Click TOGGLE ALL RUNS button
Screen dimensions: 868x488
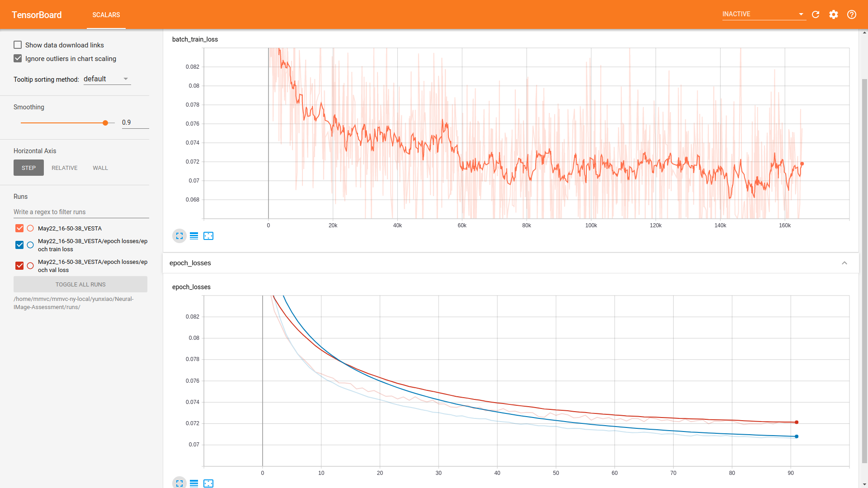80,284
